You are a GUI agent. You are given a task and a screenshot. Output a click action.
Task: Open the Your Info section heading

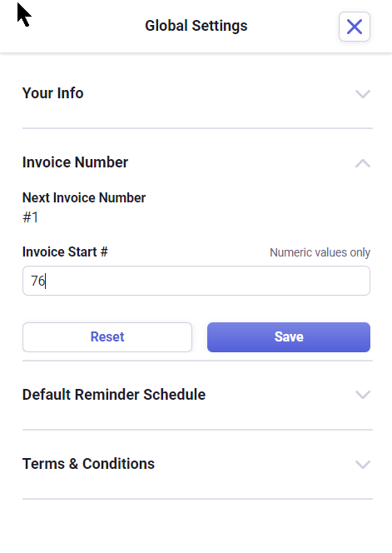pyautogui.click(x=53, y=93)
